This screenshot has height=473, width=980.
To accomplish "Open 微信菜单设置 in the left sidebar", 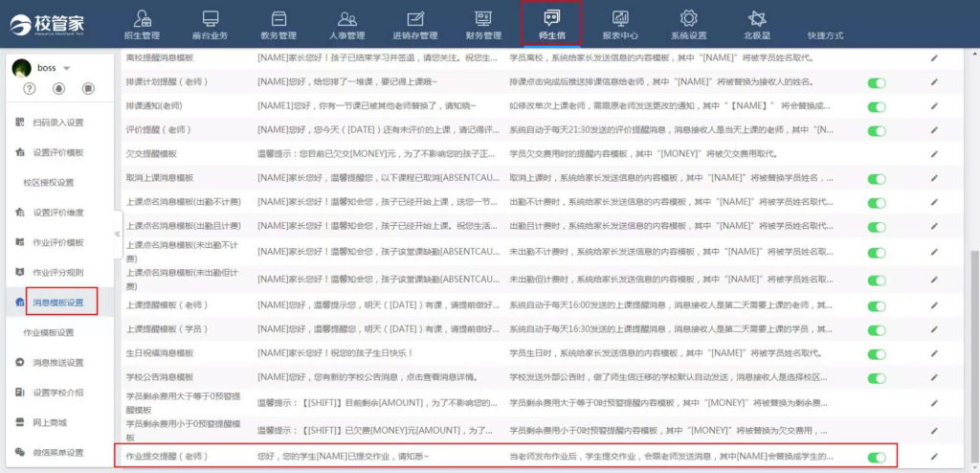I will (57, 453).
